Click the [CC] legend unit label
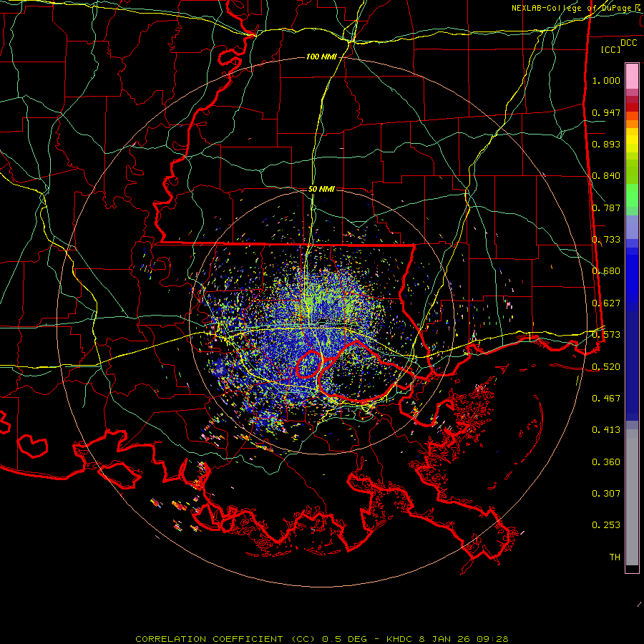 610,49
